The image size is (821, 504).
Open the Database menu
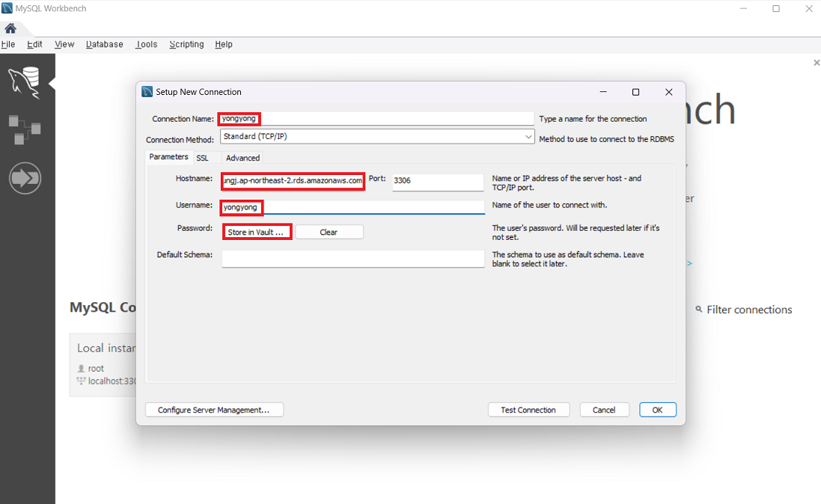(105, 44)
